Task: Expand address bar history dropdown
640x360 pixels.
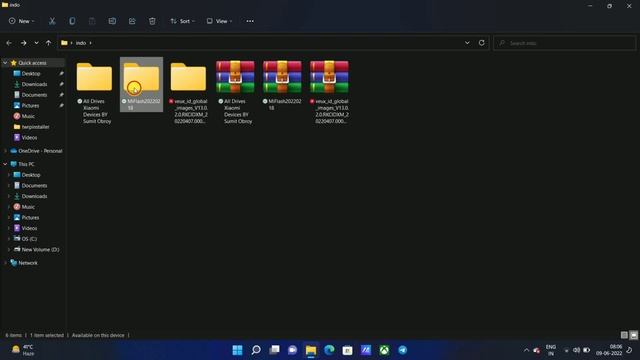Action: 467,43
